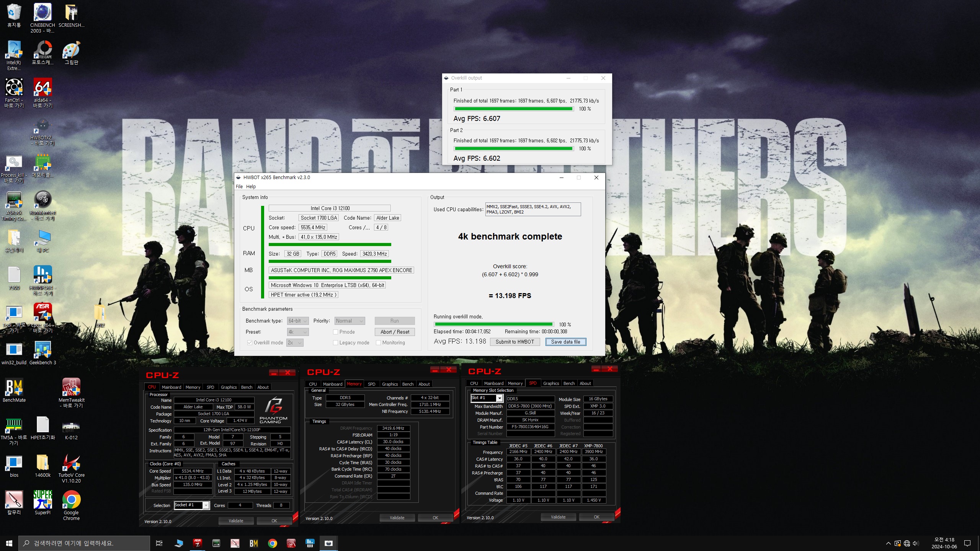Launch the aida64 desktop shortcut

point(42,93)
